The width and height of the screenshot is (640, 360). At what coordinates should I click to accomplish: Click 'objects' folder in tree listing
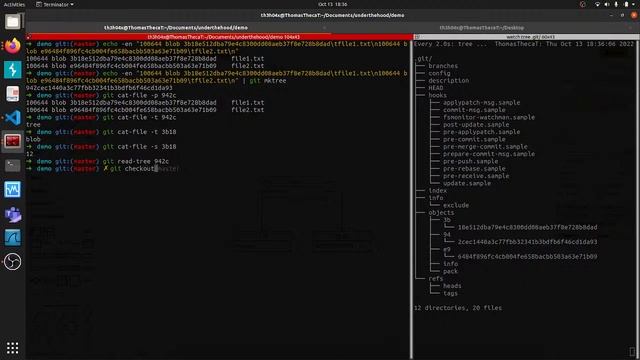click(441, 213)
